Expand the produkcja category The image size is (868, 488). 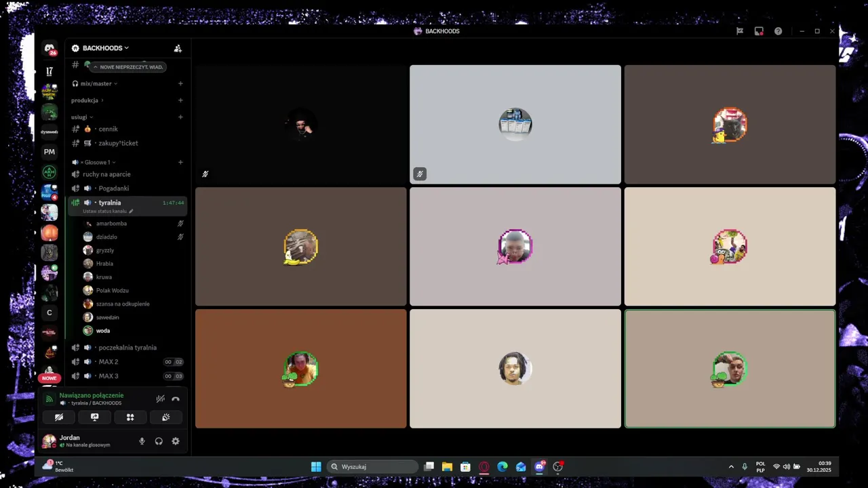coord(87,100)
